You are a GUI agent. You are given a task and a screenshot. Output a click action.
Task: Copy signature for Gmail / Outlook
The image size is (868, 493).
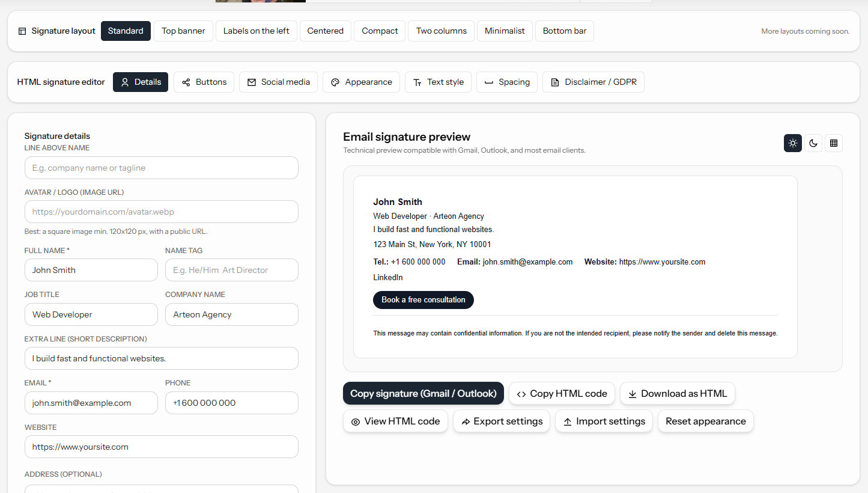tap(423, 393)
